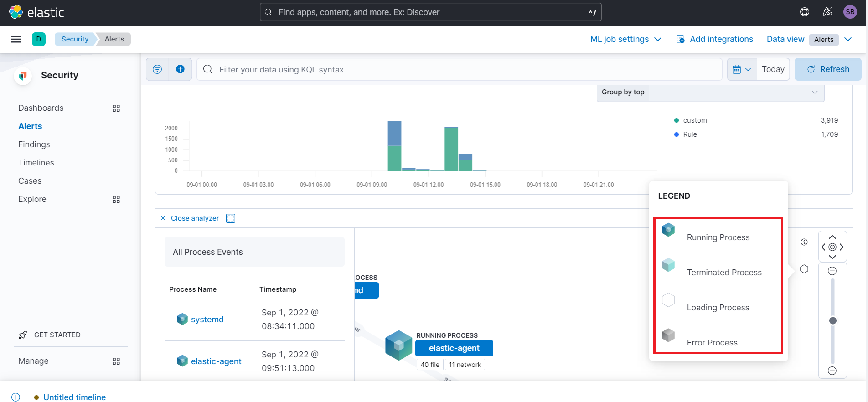The height and width of the screenshot is (402, 868).
Task: Show the 11 network events
Action: coord(465,365)
